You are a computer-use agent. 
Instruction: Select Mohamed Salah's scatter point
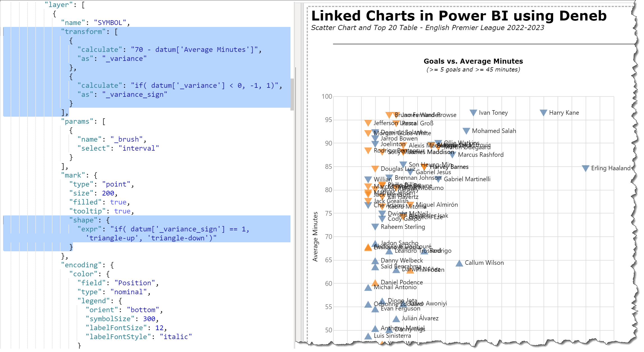[x=466, y=131]
